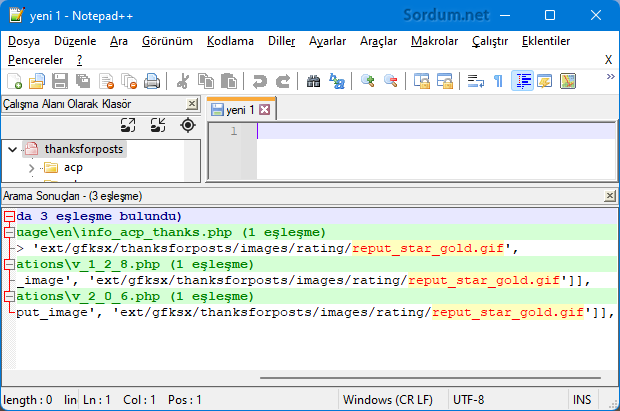Screen dimensions: 620x411
Task: Click the X close document button in menu bar
Action: pos(608,60)
